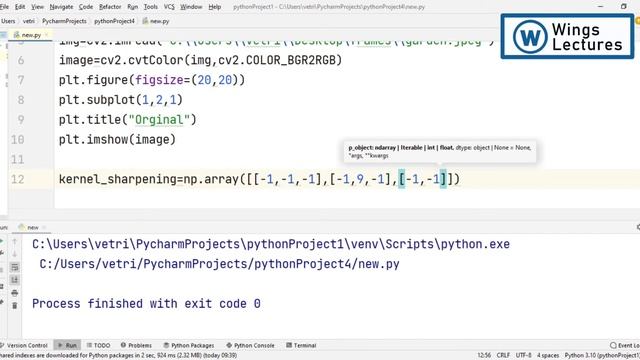Open the Run menu in menu bar

pos(132,7)
